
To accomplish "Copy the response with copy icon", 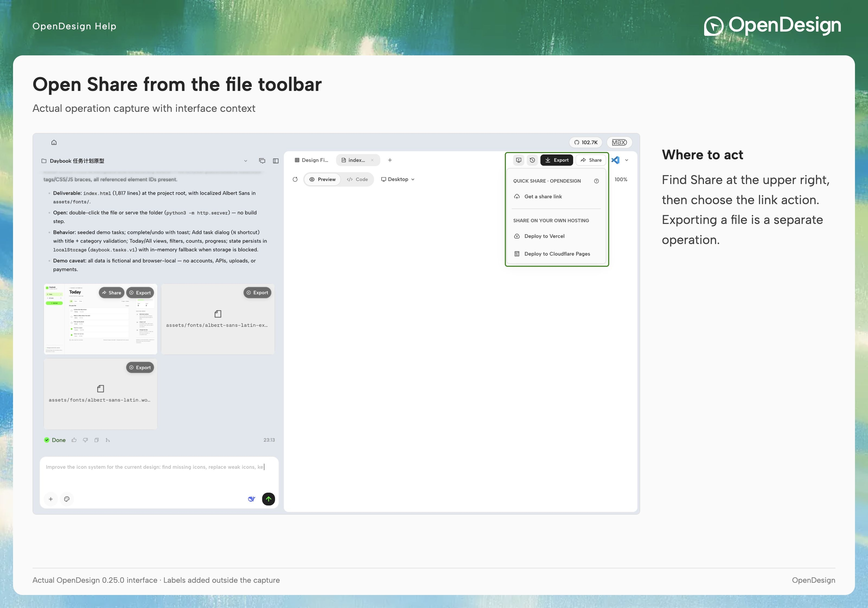I will (96, 440).
